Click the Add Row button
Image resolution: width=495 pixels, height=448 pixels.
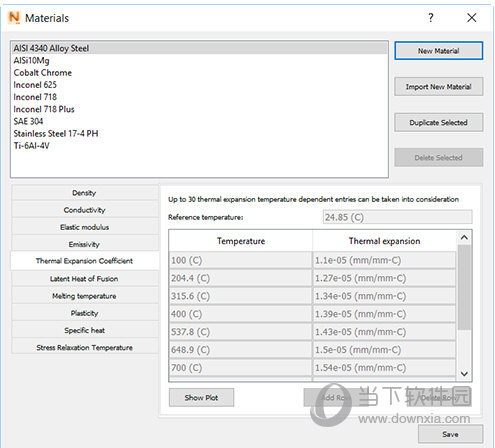(x=335, y=397)
